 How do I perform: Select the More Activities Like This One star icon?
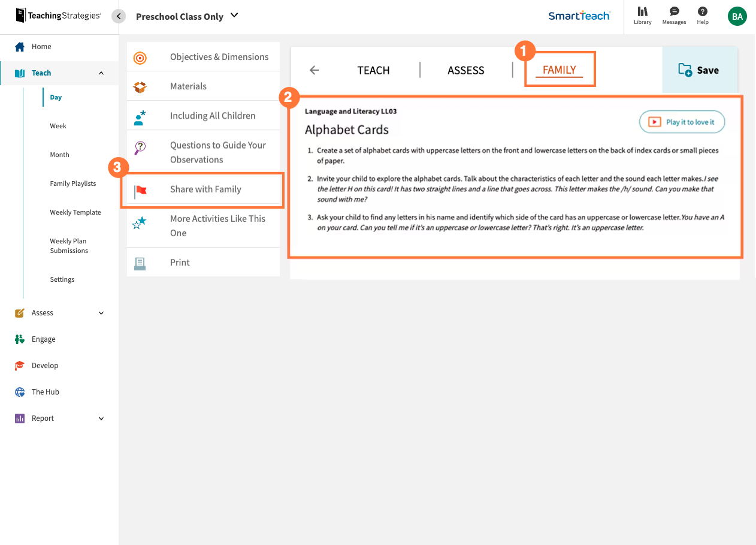tap(139, 222)
